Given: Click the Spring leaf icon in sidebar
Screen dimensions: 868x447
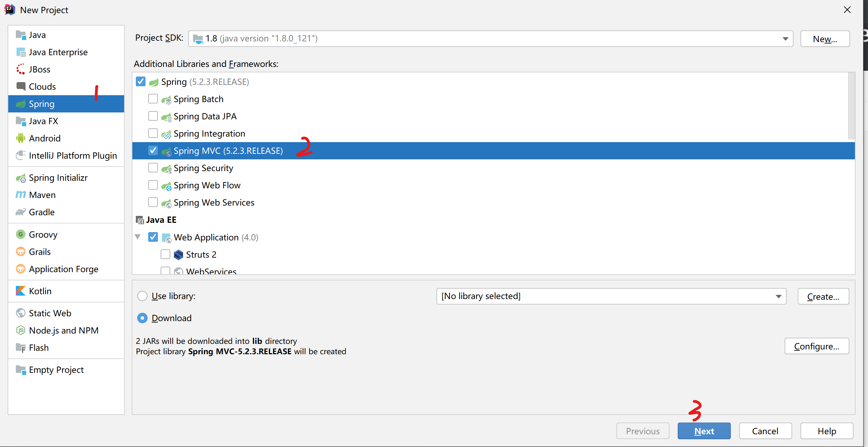Looking at the screenshot, I should (x=21, y=104).
